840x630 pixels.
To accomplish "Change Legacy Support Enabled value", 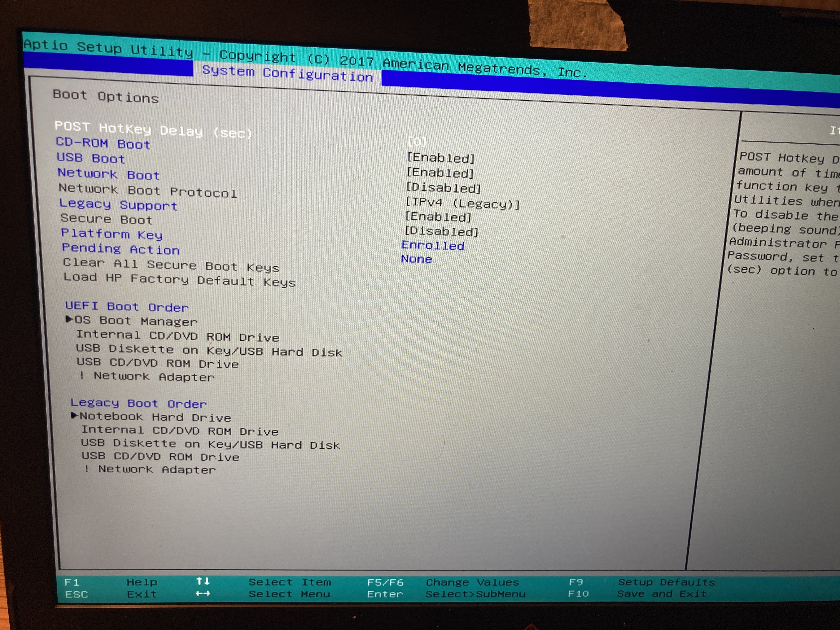I will (x=438, y=217).
